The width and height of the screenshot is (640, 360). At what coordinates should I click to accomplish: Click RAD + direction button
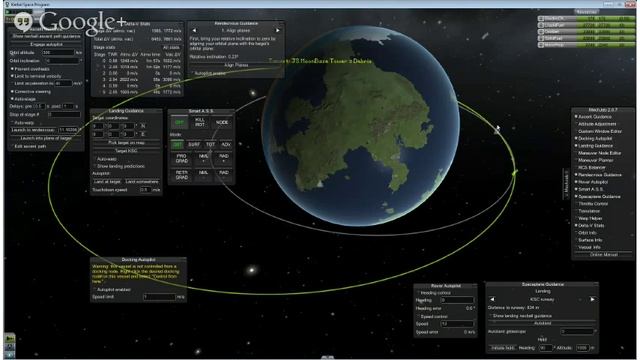tap(223, 158)
